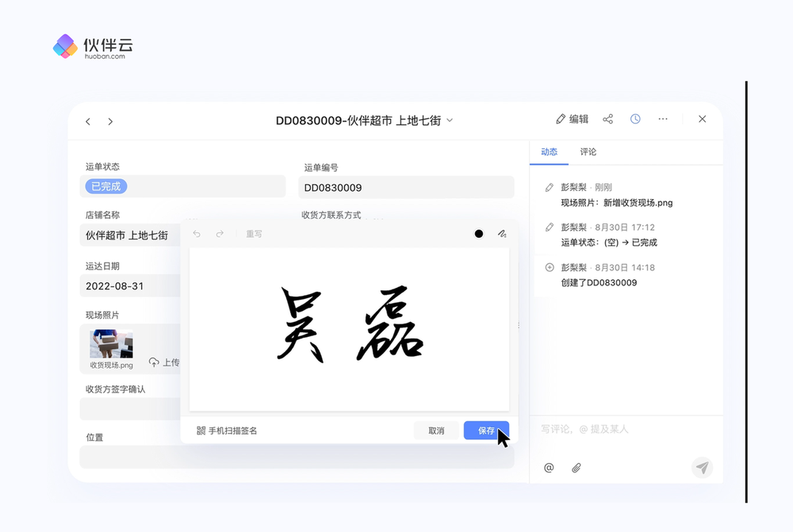Viewport: 793px width, 532px height.
Task: Click the 编辑 edit button
Action: [x=572, y=119]
